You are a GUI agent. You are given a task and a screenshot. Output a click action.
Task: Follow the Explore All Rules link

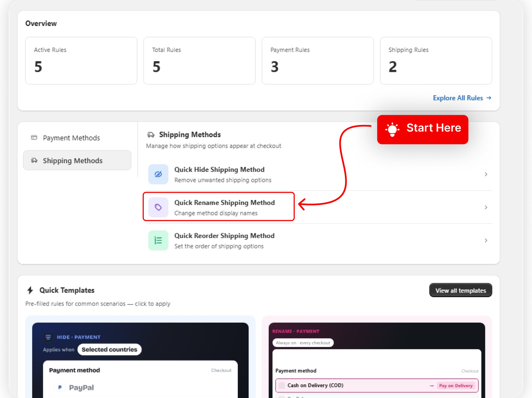(462, 98)
